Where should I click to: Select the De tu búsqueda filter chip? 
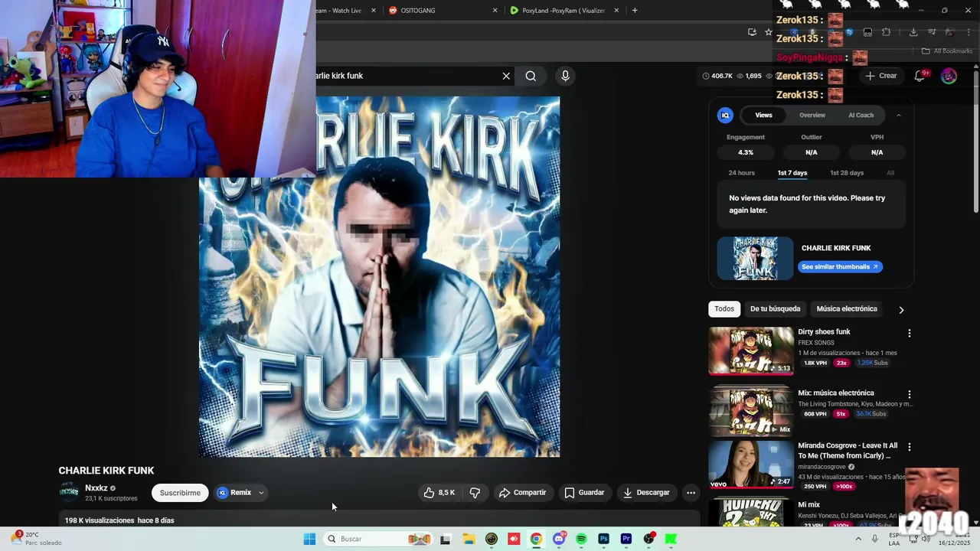pos(775,309)
